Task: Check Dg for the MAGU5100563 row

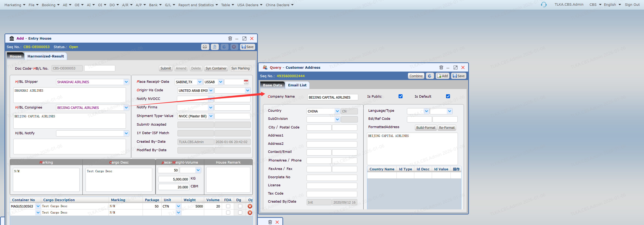Action: click(x=240, y=206)
